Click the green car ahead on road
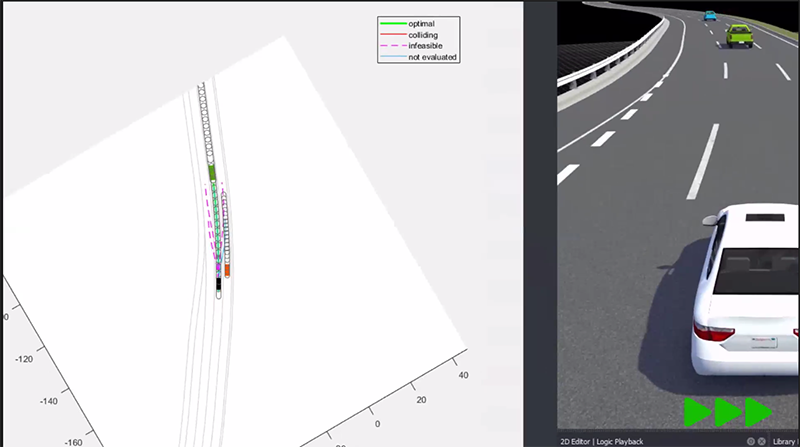Screen dimensions: 800x447 tap(738, 34)
